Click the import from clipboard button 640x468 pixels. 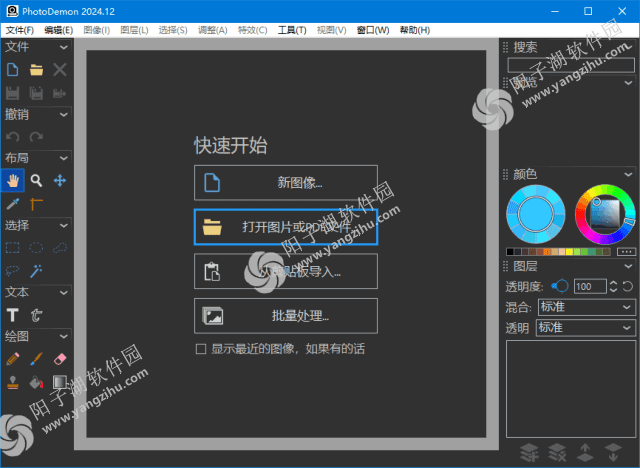tap(286, 271)
